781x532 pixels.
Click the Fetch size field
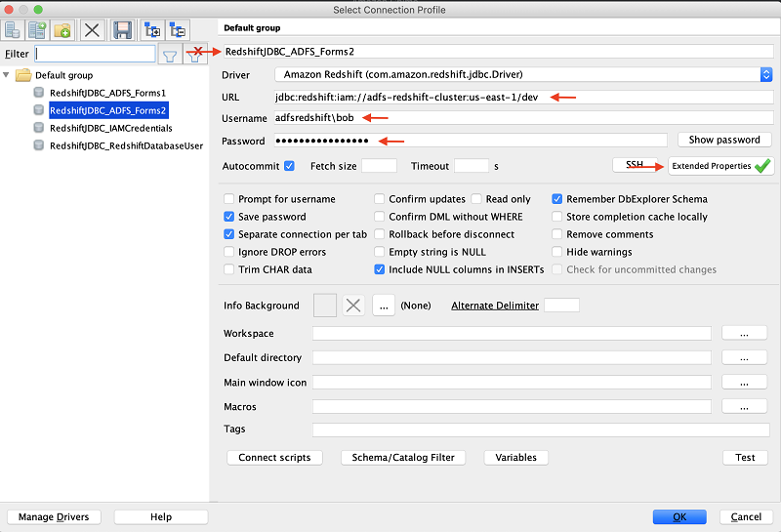[379, 166]
